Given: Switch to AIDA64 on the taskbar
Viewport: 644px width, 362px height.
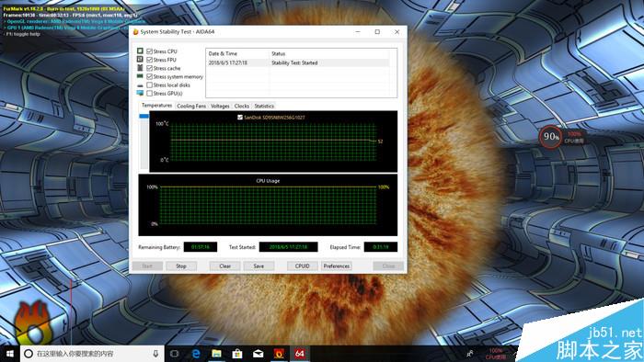Looking at the screenshot, I should 300,354.
